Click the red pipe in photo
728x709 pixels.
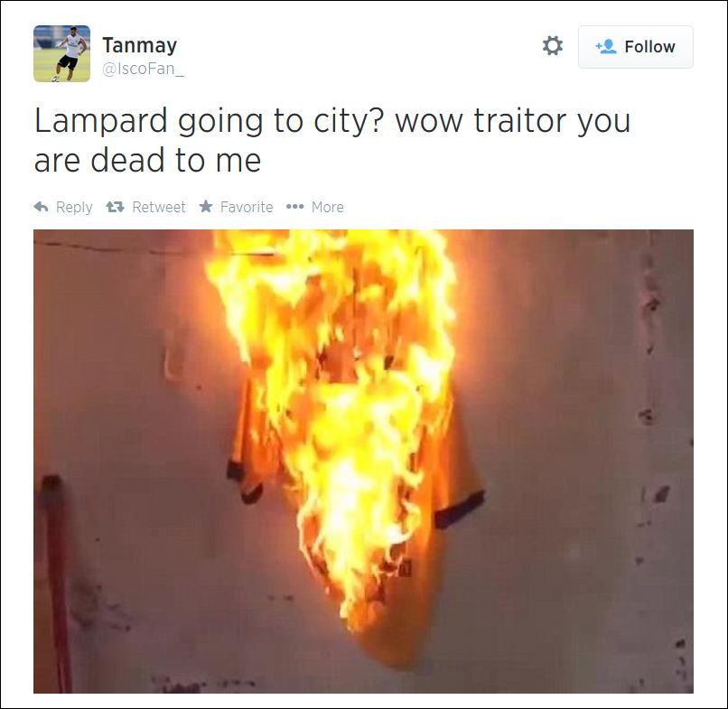tap(57, 583)
